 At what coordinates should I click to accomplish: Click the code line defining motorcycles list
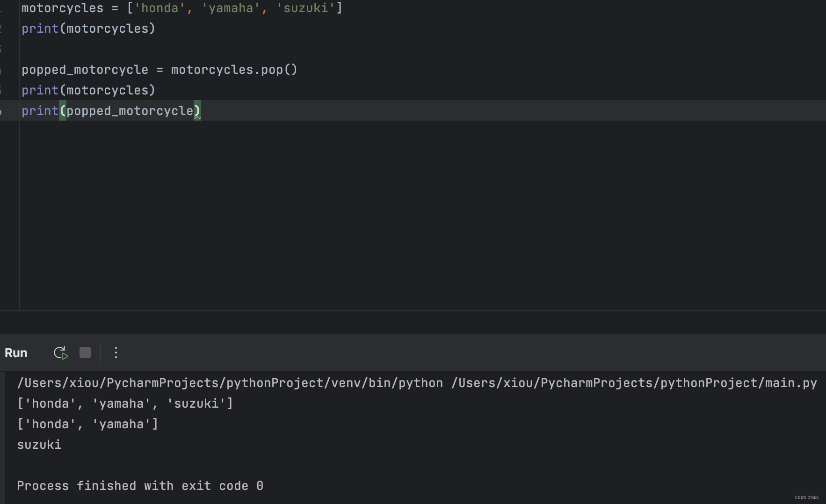(182, 8)
